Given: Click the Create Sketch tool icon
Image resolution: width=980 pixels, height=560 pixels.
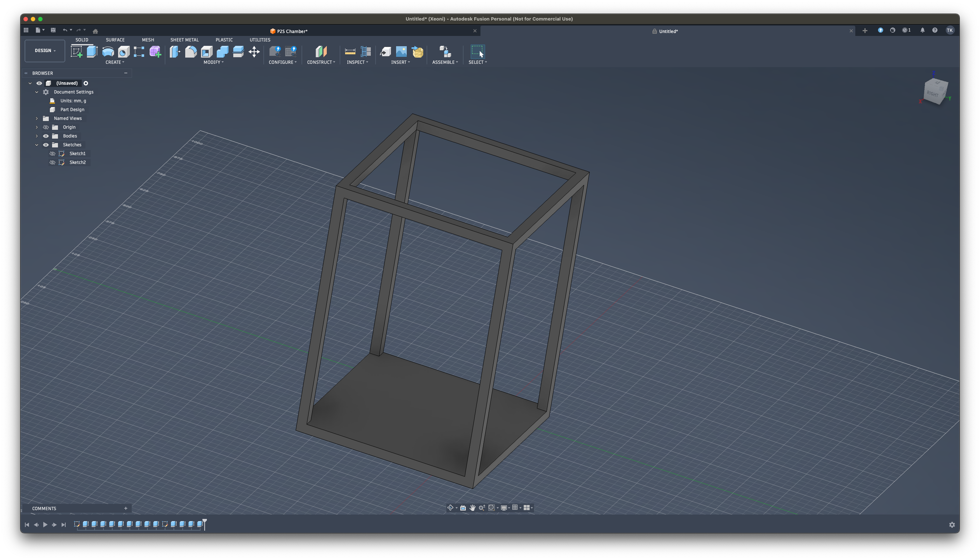Looking at the screenshot, I should (77, 52).
